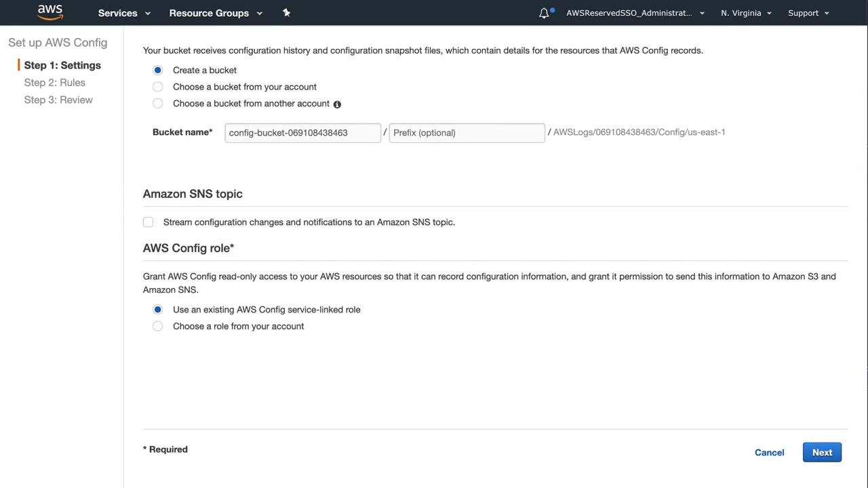868x488 pixels.
Task: Expand the AWSReservedSSO account menu
Action: [x=635, y=13]
